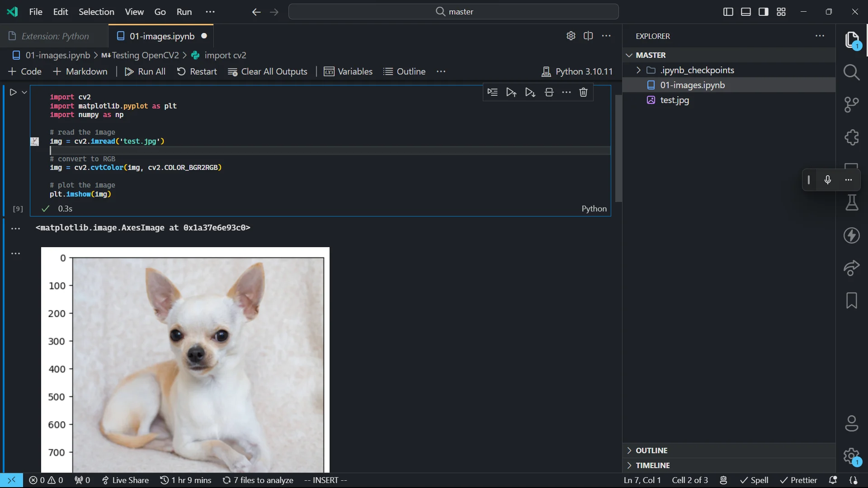Select test.jpg in the Explorer

click(674, 100)
